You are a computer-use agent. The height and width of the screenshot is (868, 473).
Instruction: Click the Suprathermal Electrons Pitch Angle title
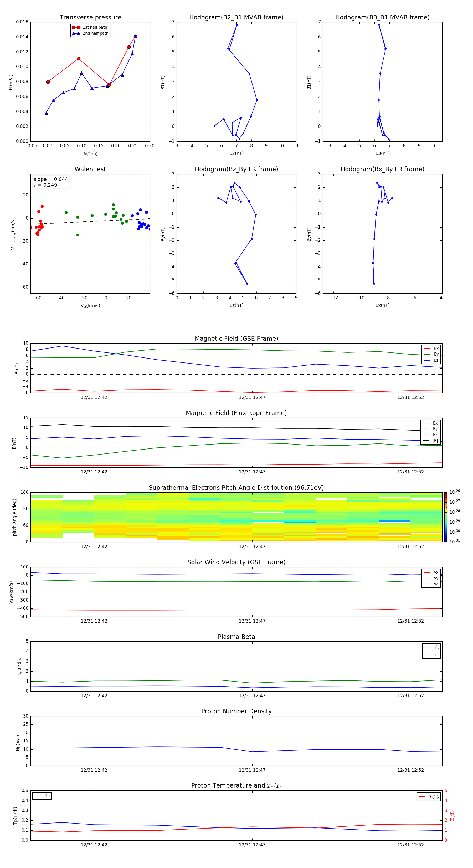pyautogui.click(x=236, y=488)
